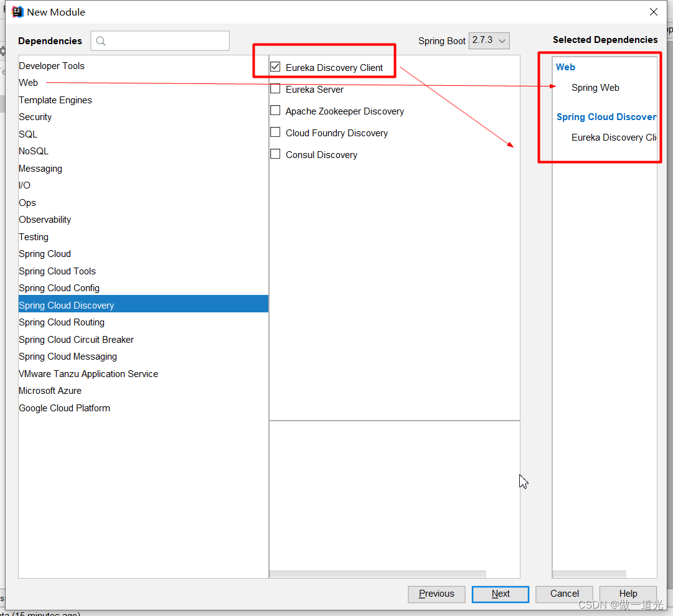673x616 pixels.
Task: Enable the Consul Discovery dependency
Action: 275,154
